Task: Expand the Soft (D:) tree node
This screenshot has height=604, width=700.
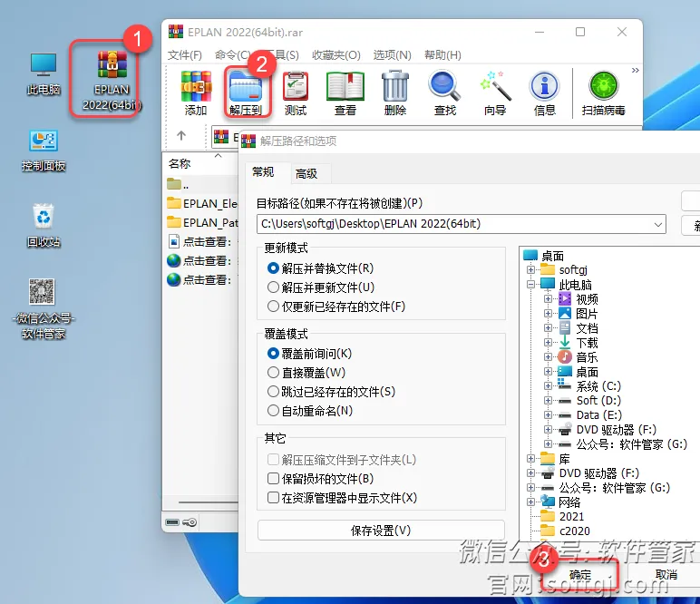Action: click(549, 401)
